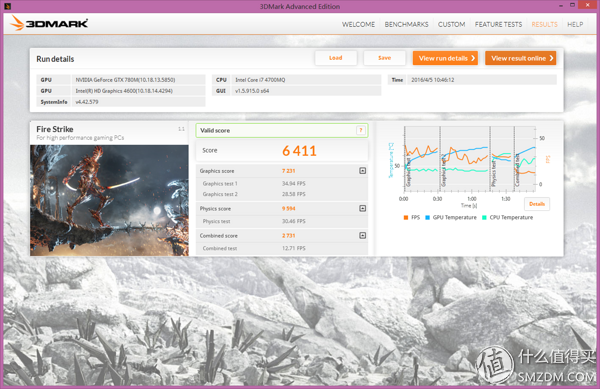Expand the Combined score section
This screenshot has width=600, height=389.
coord(362,236)
